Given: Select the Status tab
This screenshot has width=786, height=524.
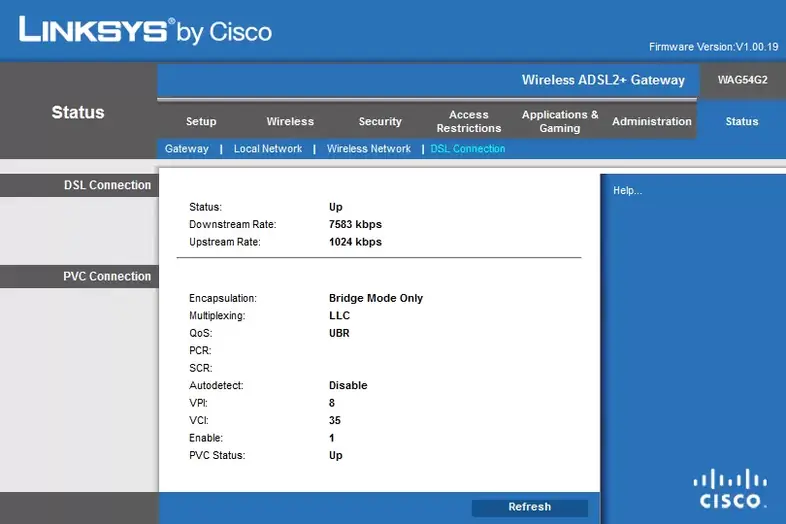Looking at the screenshot, I should point(742,121).
